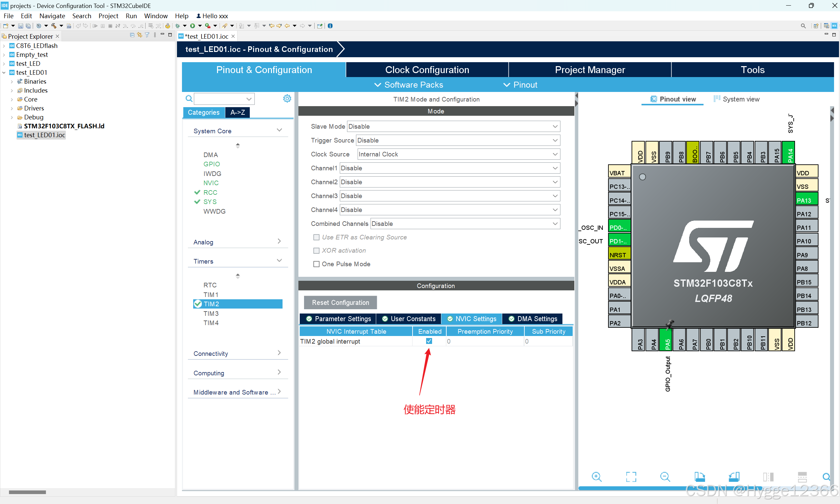The width and height of the screenshot is (840, 504).
Task: Click the zoom in icon under pinout
Action: coord(596,477)
